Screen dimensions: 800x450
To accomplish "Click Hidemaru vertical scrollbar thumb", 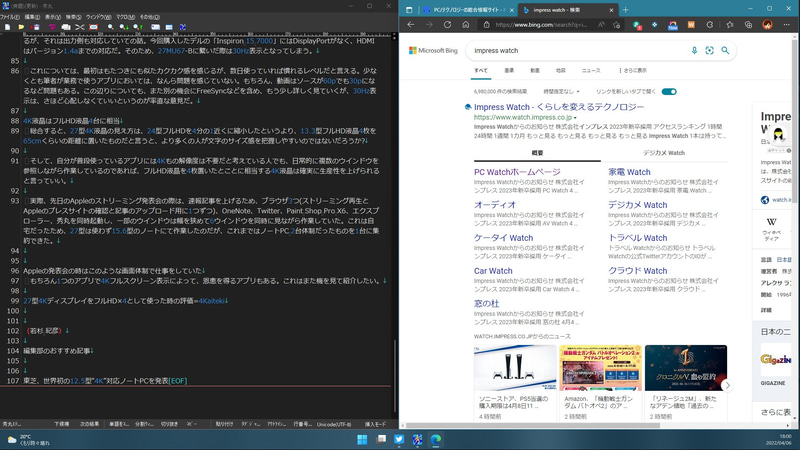I will (395, 375).
